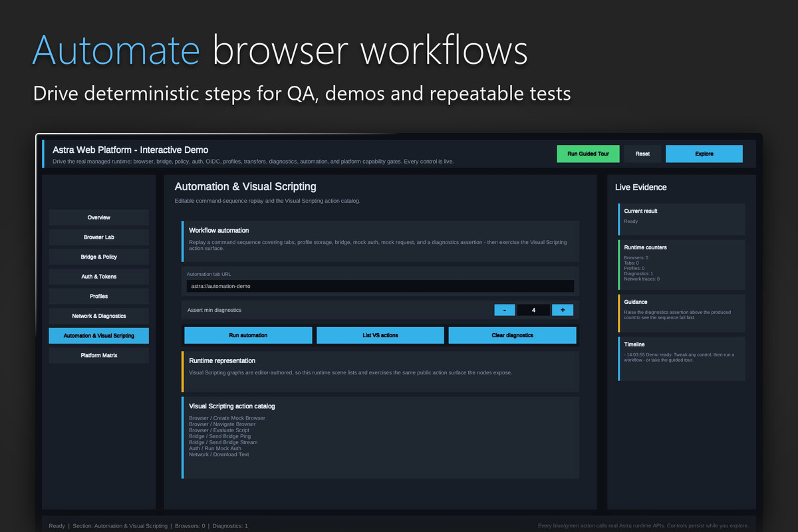Click the 'Runtime representation' heading

click(x=222, y=361)
